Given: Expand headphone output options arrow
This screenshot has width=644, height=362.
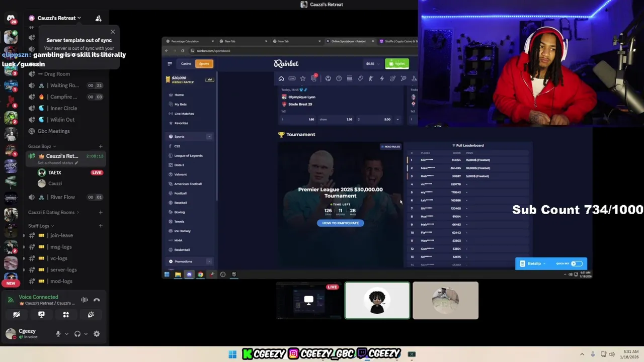Looking at the screenshot, I should point(86,334).
